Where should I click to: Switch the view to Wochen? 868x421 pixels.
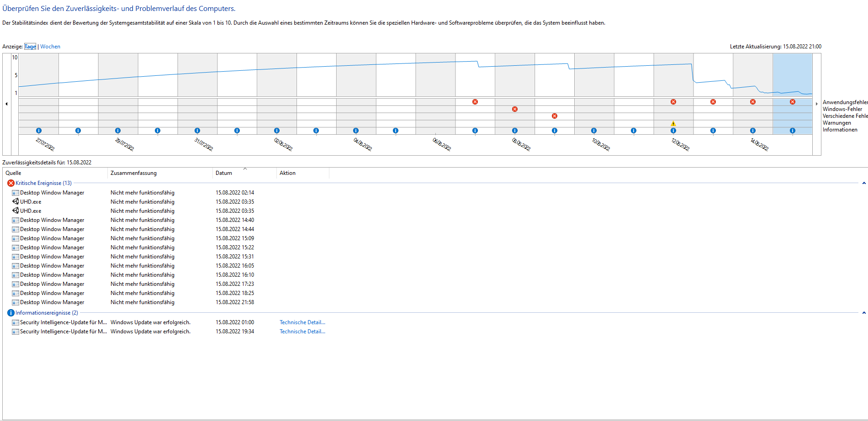[50, 47]
